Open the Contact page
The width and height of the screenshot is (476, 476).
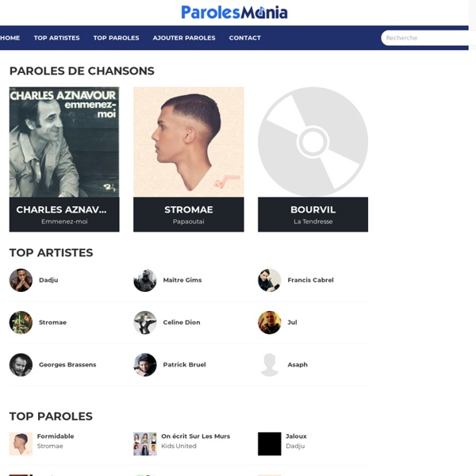click(x=245, y=38)
